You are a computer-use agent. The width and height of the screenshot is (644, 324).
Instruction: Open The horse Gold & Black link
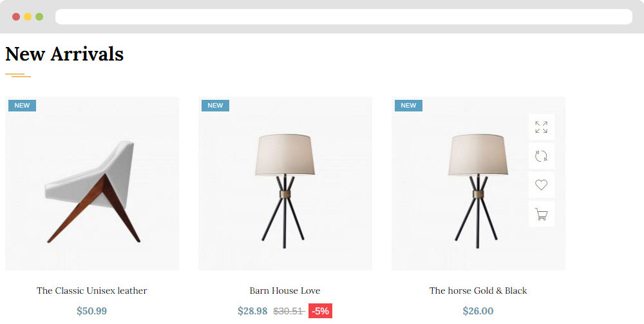pos(478,291)
